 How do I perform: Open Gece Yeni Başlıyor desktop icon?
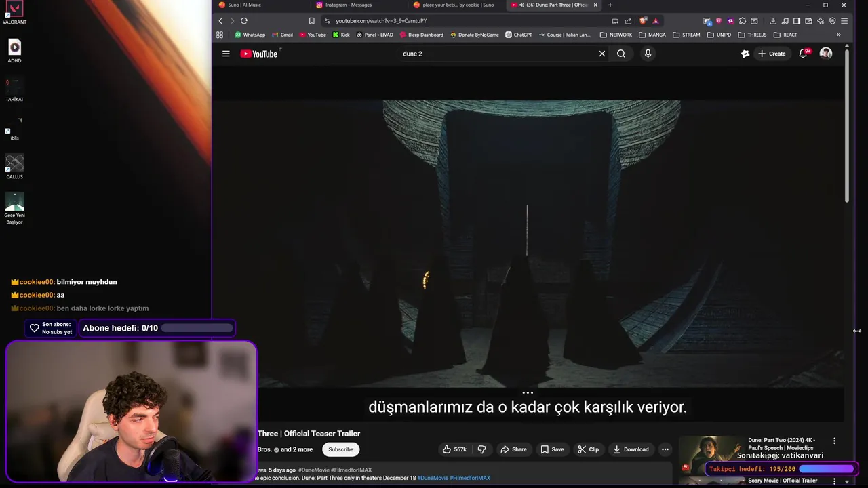[14, 208]
